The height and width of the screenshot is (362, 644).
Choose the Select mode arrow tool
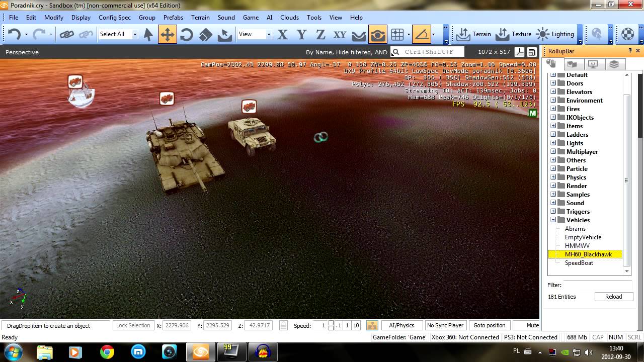(148, 34)
